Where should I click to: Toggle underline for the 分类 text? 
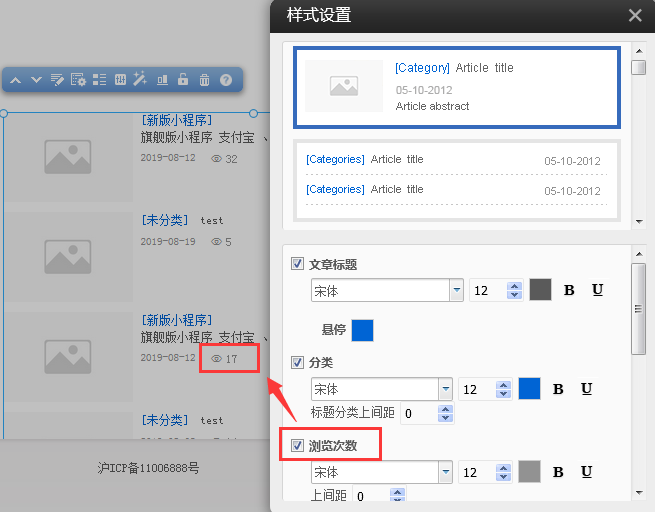(x=587, y=389)
